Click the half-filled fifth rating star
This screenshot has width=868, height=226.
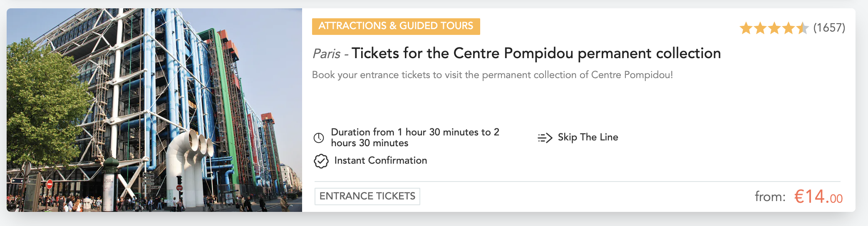pyautogui.click(x=802, y=28)
